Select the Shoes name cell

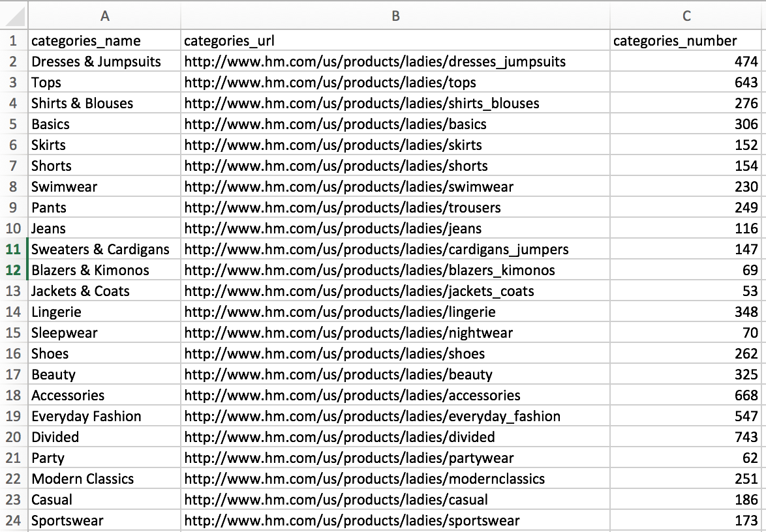pyautogui.click(x=104, y=353)
